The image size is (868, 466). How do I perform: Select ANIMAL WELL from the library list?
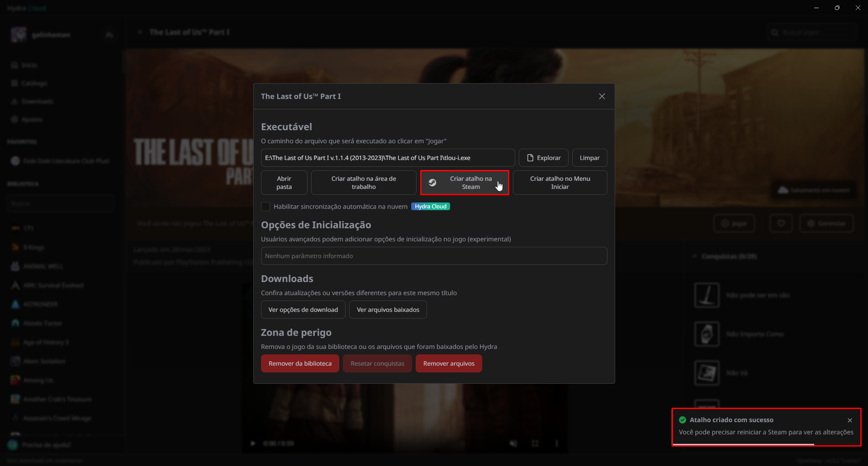point(43,266)
